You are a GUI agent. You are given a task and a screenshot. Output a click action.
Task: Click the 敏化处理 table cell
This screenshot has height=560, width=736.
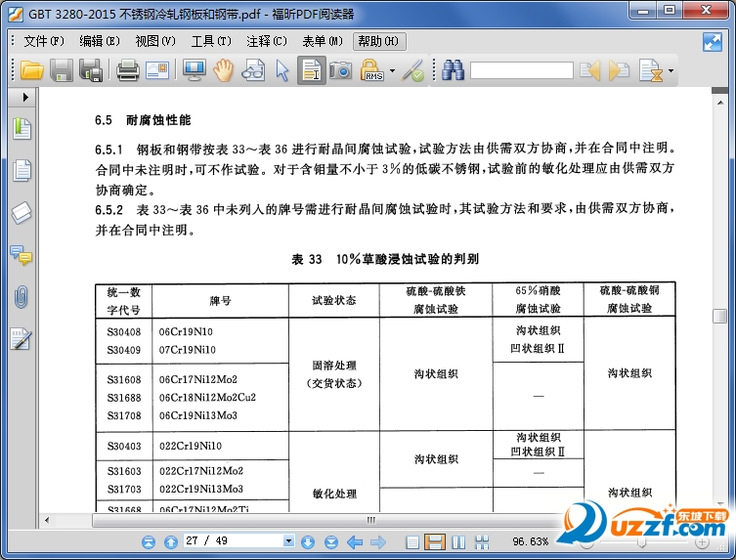click(x=334, y=494)
